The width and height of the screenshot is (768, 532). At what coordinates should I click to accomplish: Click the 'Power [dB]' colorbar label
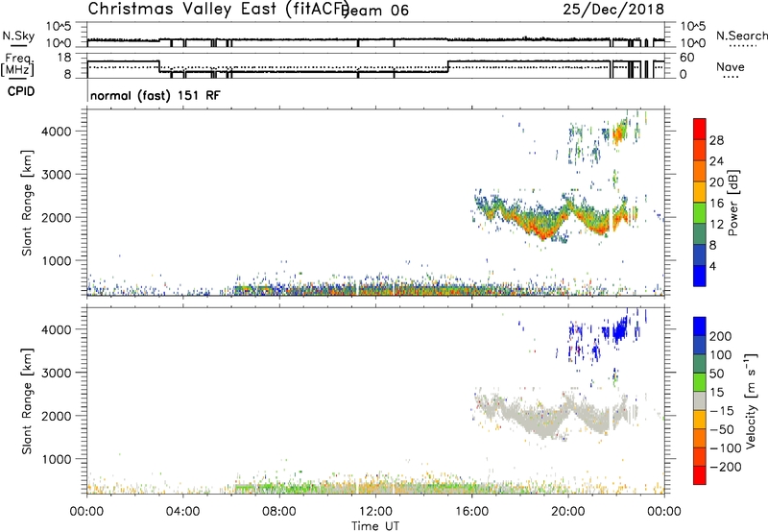pos(732,203)
